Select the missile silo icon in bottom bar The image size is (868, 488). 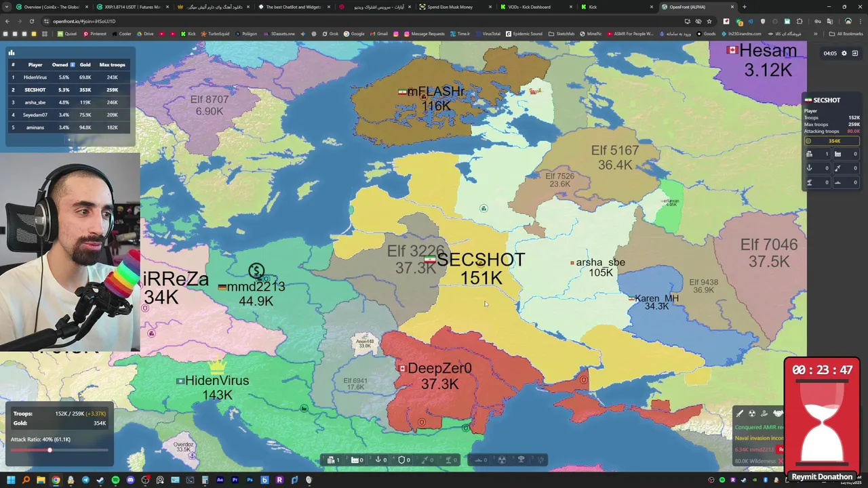pyautogui.click(x=425, y=460)
